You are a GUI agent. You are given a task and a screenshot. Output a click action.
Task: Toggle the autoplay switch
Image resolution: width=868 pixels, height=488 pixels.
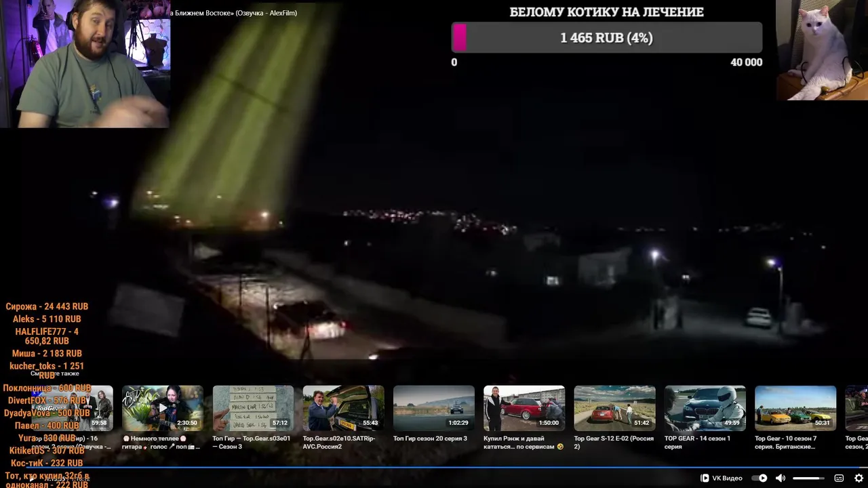coord(759,478)
